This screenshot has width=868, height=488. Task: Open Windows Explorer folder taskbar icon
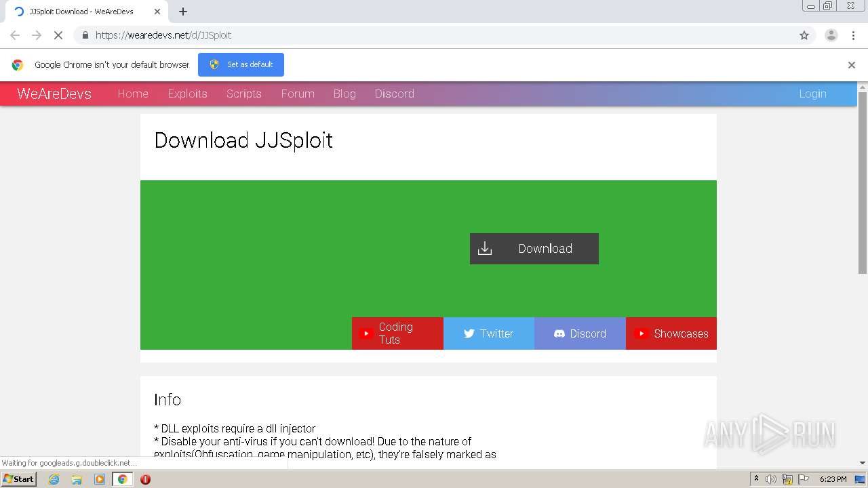point(77,479)
